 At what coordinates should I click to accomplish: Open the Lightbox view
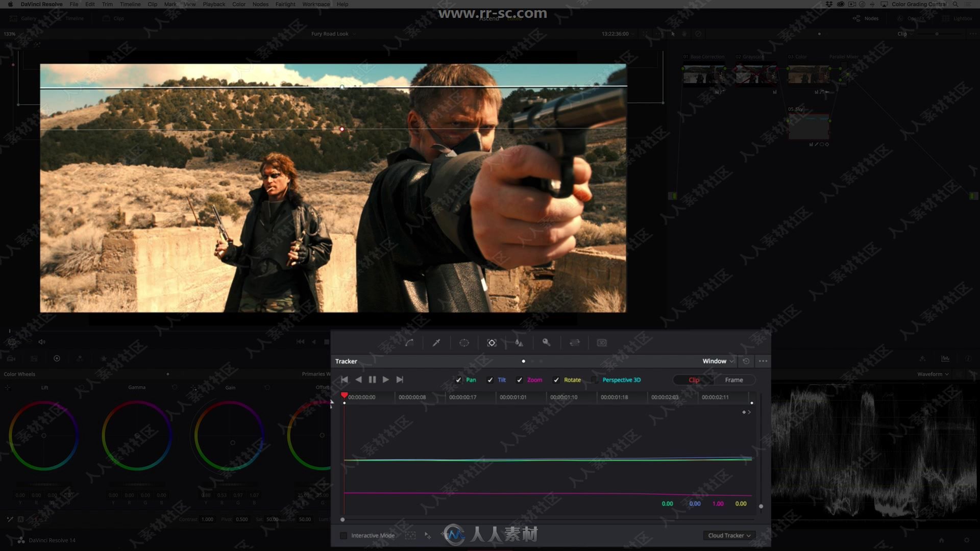(958, 18)
